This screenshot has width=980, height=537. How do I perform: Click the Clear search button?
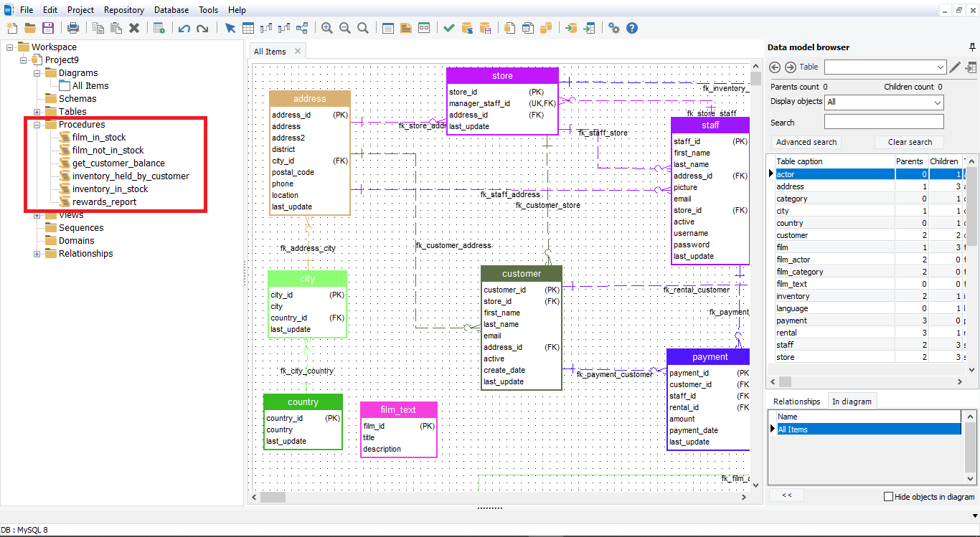(x=910, y=142)
